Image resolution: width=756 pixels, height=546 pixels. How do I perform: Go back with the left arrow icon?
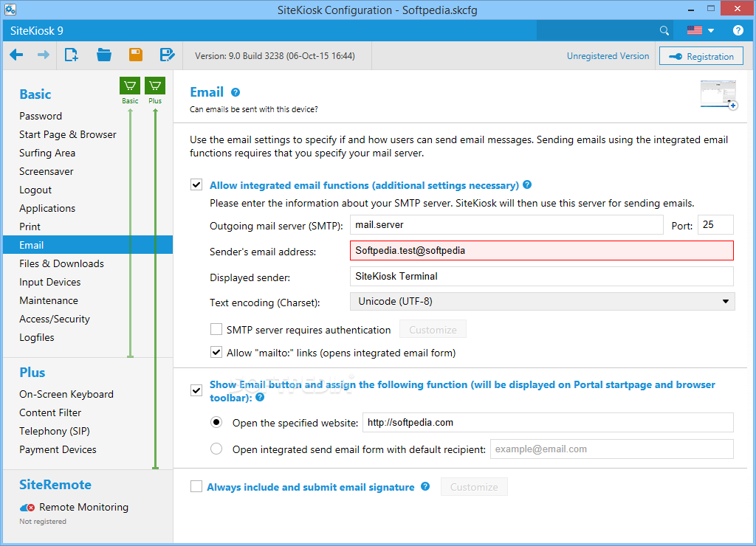click(x=16, y=55)
